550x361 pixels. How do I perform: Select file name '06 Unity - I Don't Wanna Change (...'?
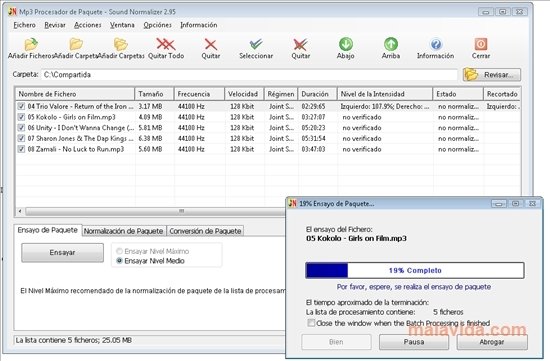click(x=81, y=128)
